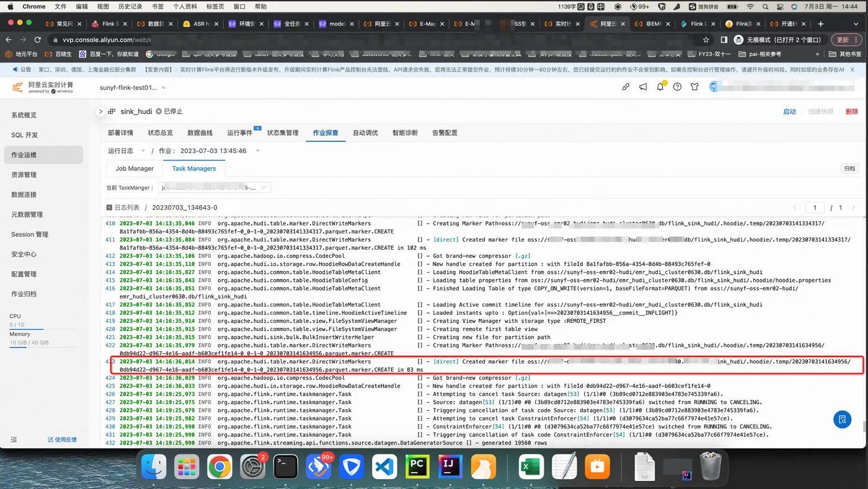868x489 pixels.
Task: Reload the page with refresh icon
Action: click(x=37, y=40)
